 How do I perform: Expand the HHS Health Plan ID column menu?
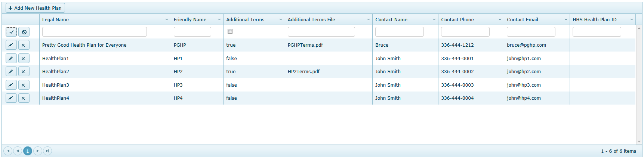point(632,20)
